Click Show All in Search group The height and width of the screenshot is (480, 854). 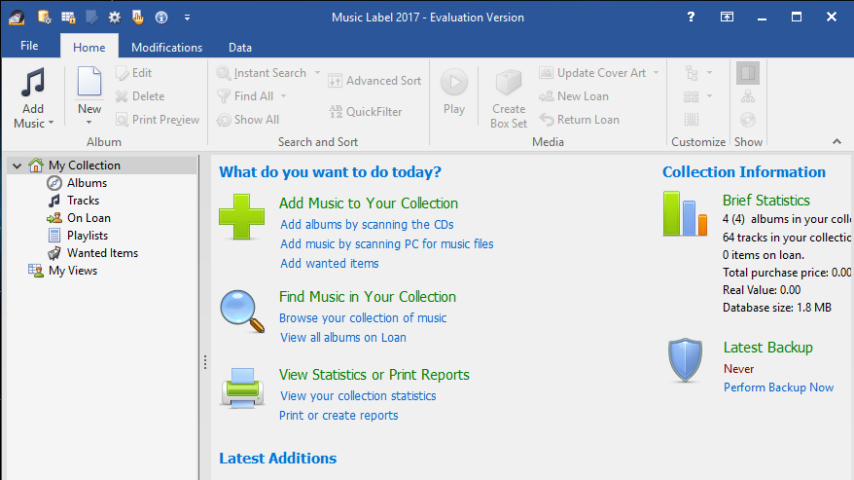pos(248,120)
